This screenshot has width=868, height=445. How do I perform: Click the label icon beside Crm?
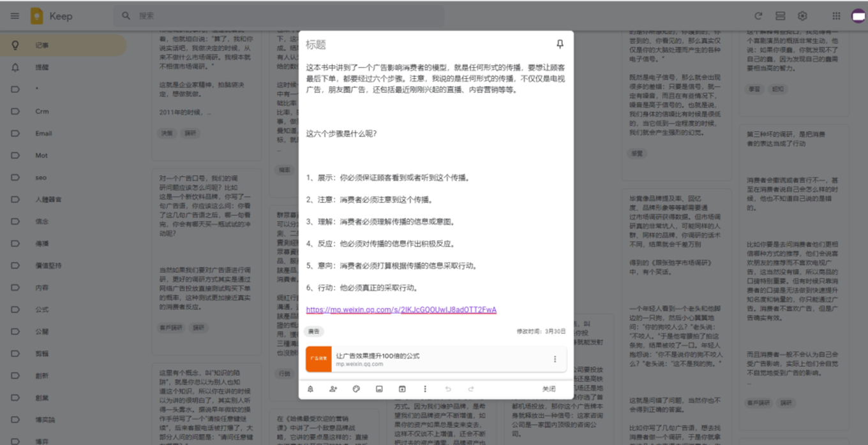(15, 111)
